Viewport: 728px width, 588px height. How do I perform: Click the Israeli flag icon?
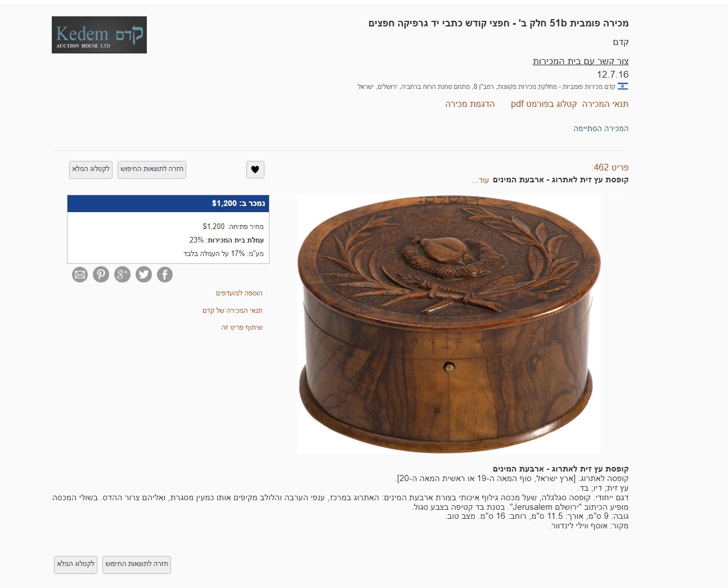coord(623,87)
